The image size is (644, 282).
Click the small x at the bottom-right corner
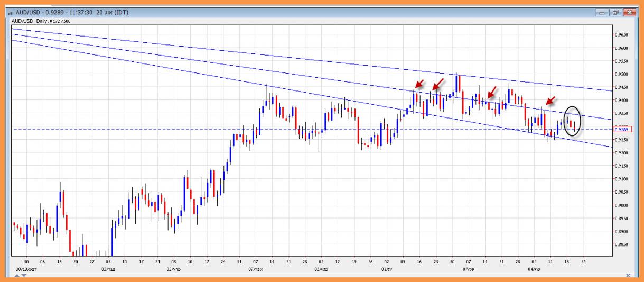tap(628, 275)
